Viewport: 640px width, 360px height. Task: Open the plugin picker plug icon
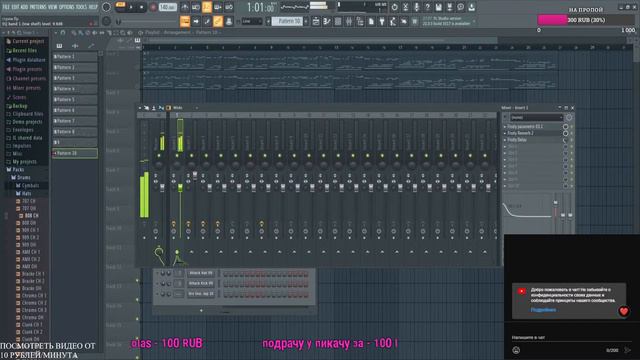point(382,21)
